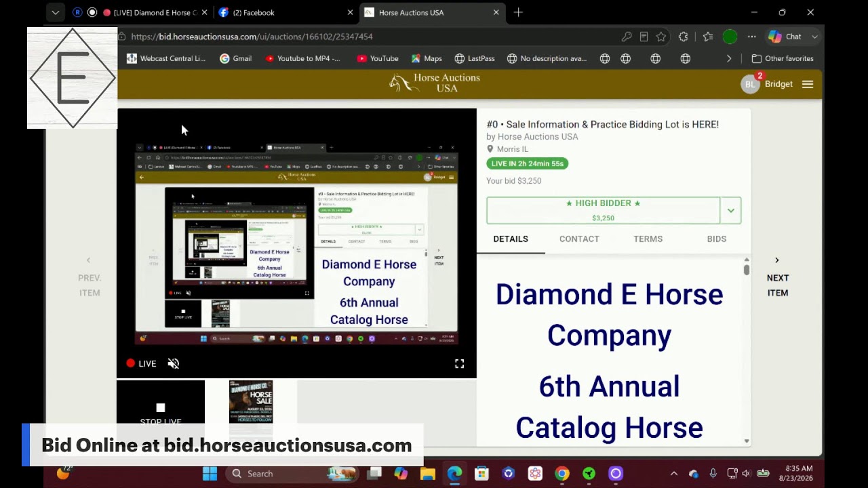Open File Explorer from the taskbar
Screen dimensions: 868x488
click(x=427, y=474)
